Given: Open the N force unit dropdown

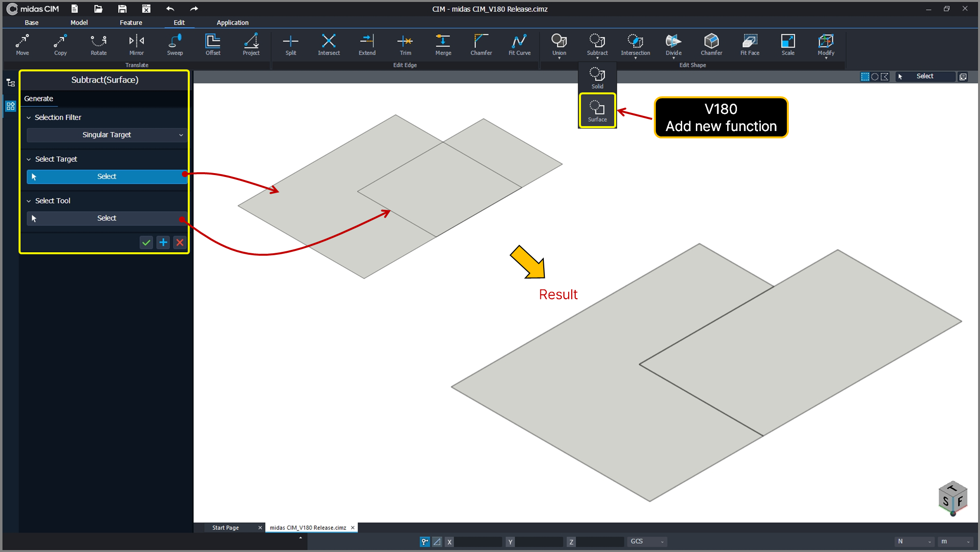Looking at the screenshot, I should 914,541.
